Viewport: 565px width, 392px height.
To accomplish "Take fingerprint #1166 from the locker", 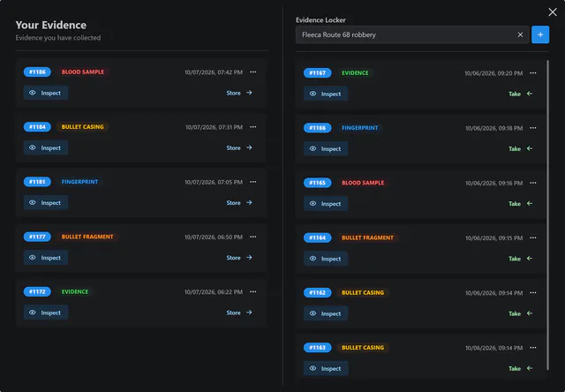I will (520, 148).
